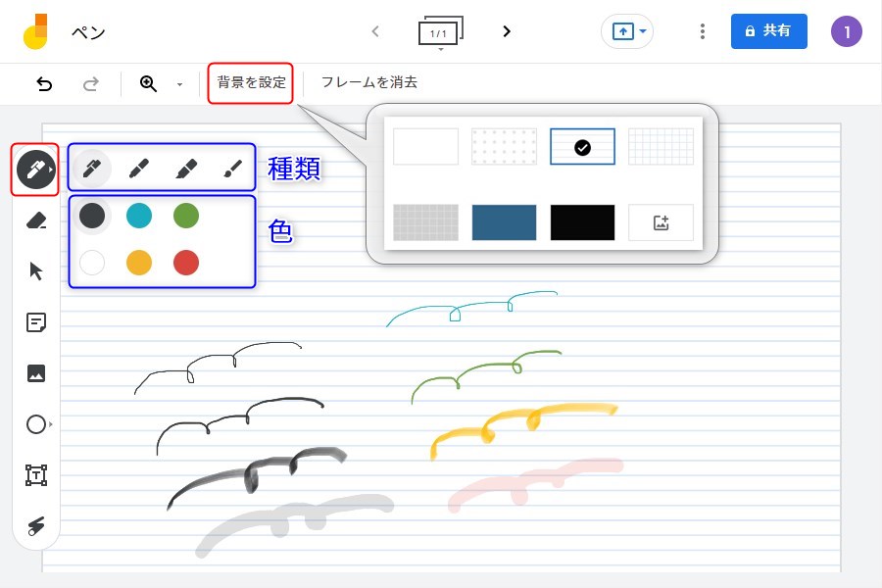Image resolution: width=882 pixels, height=588 pixels.
Task: Insert an image from sidebar
Action: click(x=36, y=373)
